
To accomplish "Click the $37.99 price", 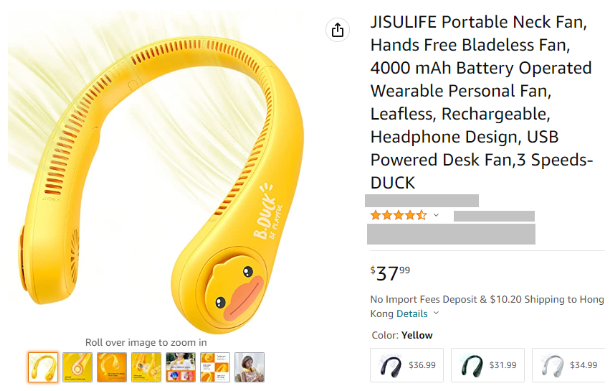I will 390,273.
